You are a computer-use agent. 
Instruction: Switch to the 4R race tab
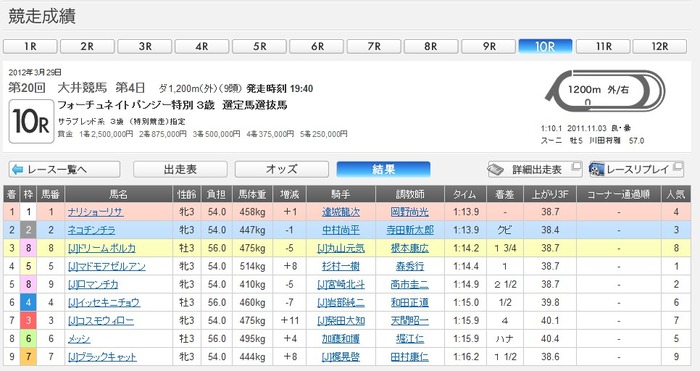[x=202, y=46]
